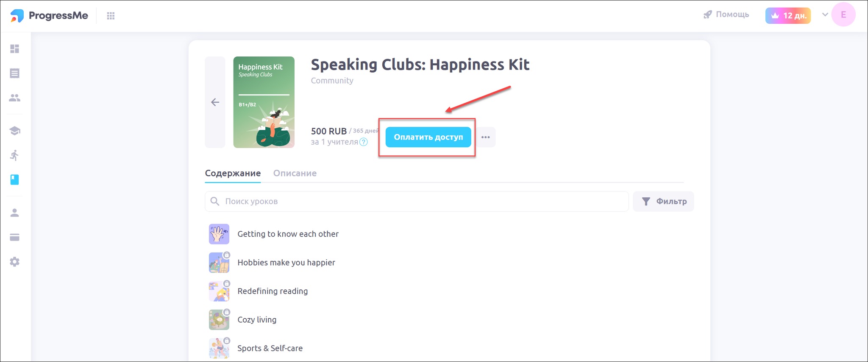Open the user avatar E
The height and width of the screenshot is (362, 868).
[x=843, y=15]
